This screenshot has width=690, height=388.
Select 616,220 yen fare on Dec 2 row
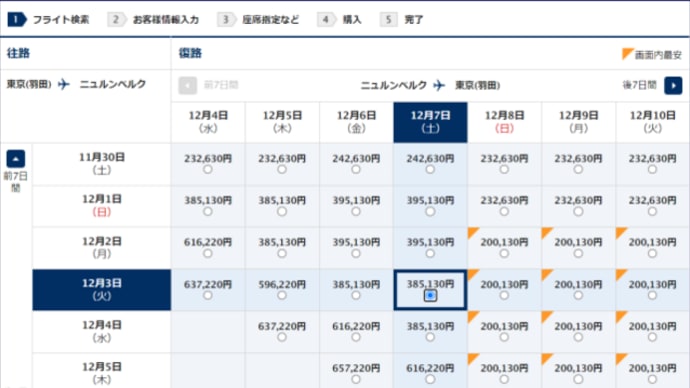click(208, 253)
